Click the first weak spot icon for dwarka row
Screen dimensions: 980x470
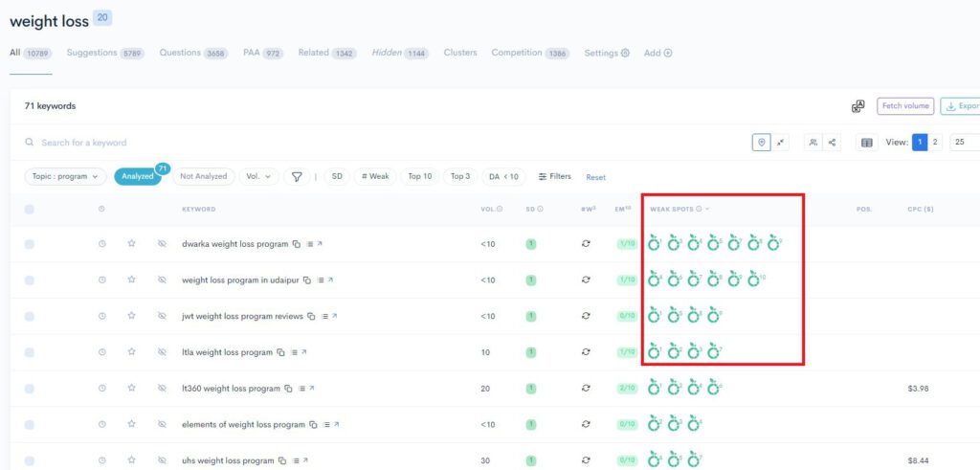tap(655, 244)
